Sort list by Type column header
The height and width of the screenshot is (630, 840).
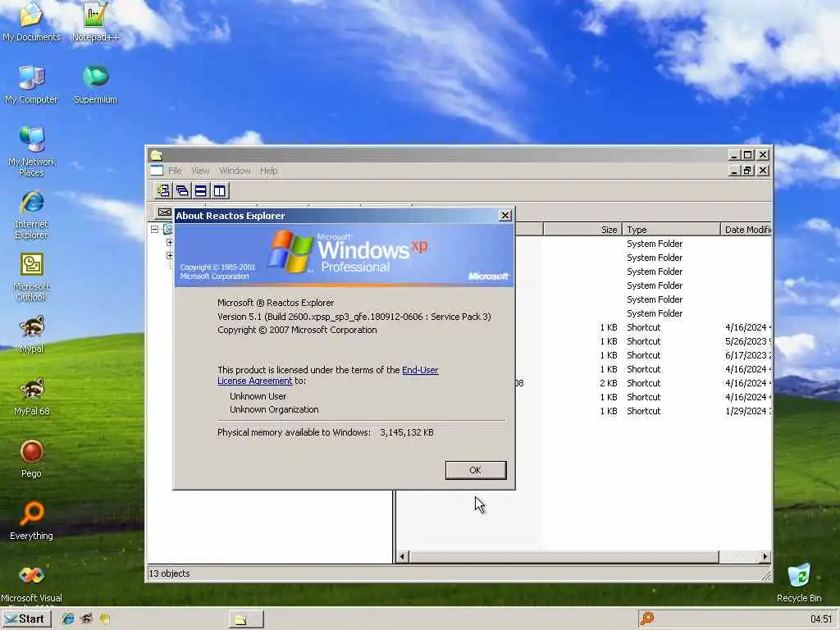(x=671, y=230)
